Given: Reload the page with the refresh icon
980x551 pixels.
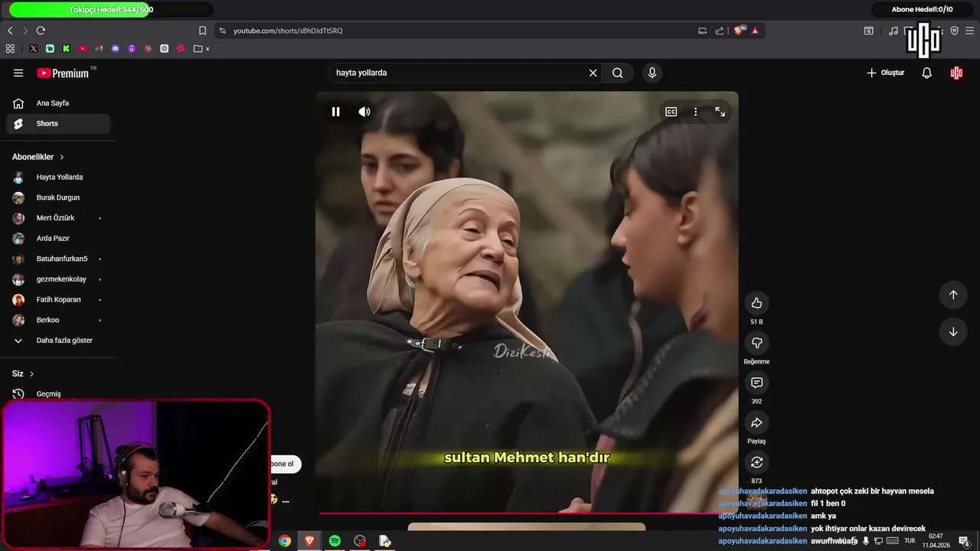Looking at the screenshot, I should (x=41, y=31).
